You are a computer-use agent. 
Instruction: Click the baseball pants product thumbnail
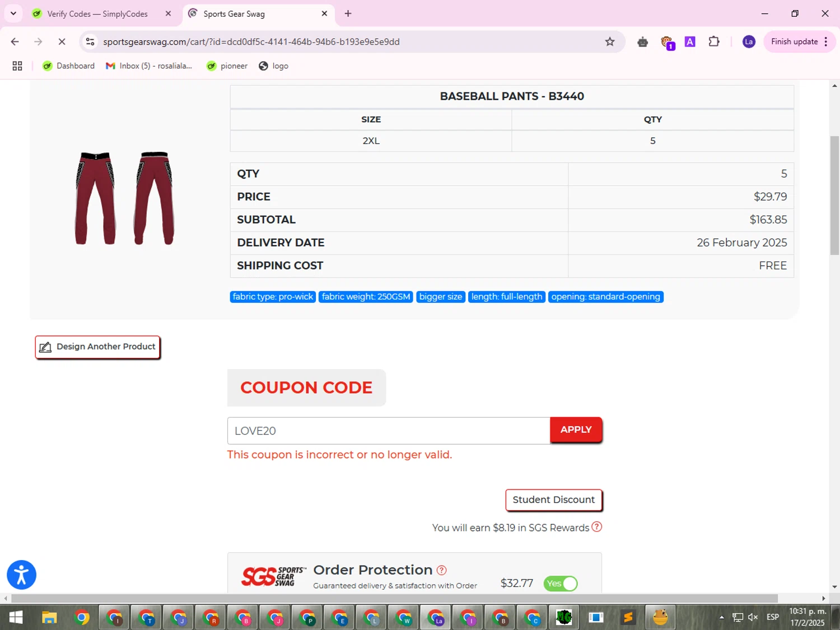[x=124, y=197]
